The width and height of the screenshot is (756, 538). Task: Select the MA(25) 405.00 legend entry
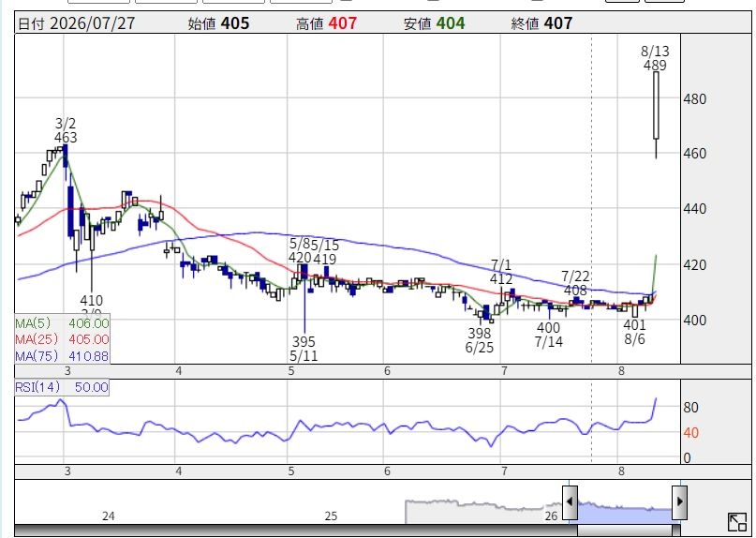tap(62, 339)
